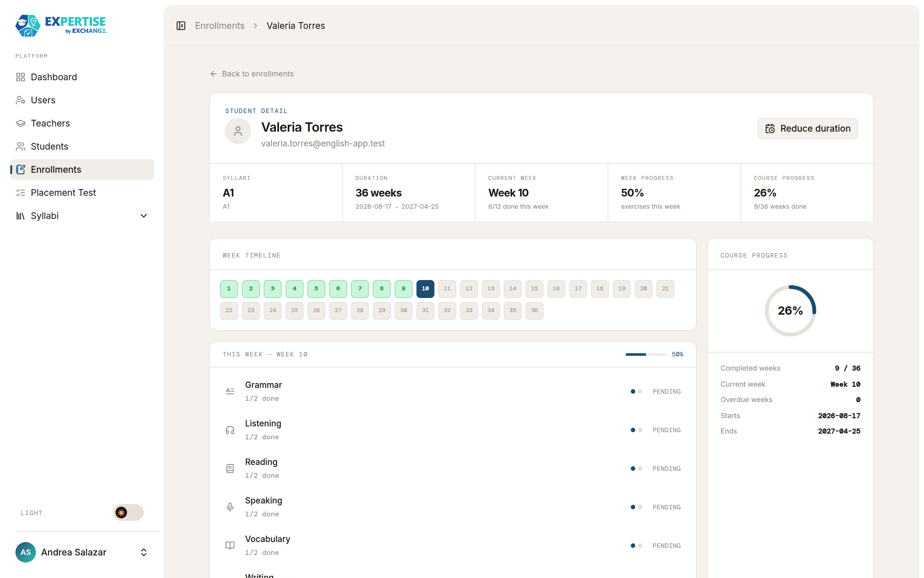
Task: Click the AS user avatar circle
Action: coord(26,552)
